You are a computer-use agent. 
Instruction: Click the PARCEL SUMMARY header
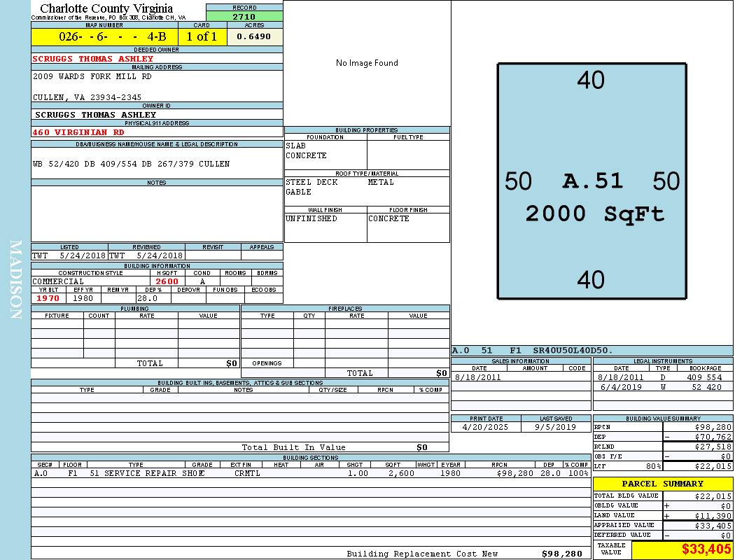(663, 484)
